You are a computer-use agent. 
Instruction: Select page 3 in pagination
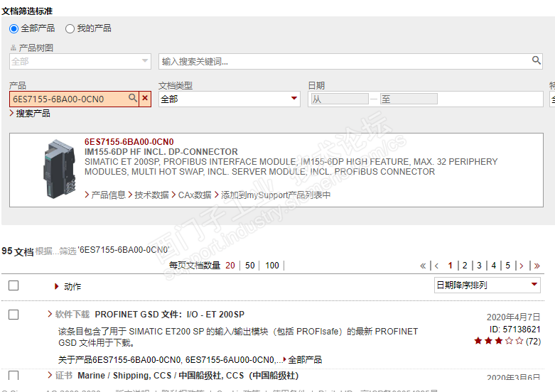(479, 266)
